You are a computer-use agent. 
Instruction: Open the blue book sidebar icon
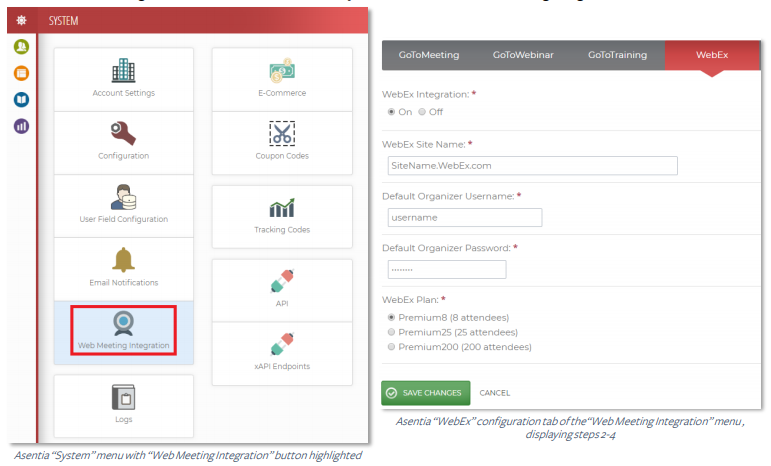(x=21, y=100)
